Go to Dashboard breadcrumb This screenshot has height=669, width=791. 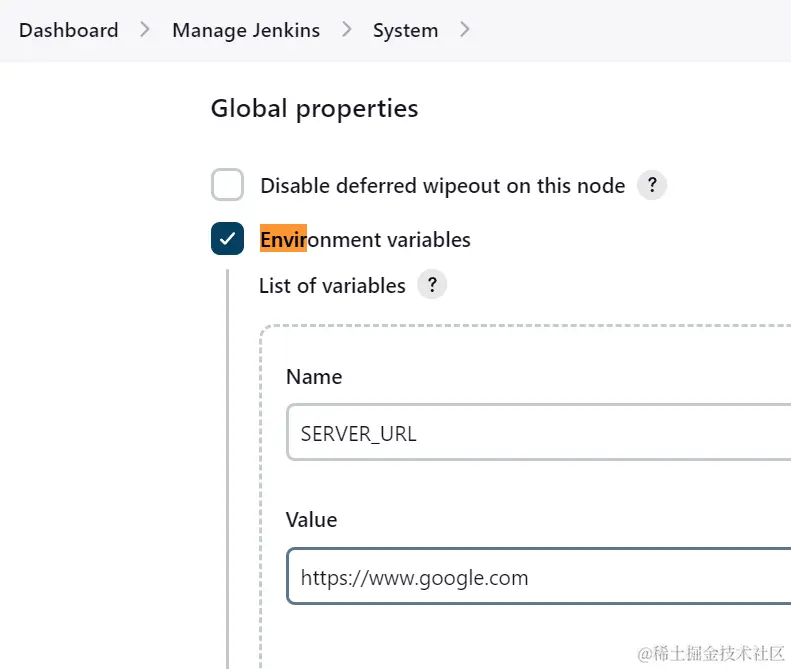68,30
